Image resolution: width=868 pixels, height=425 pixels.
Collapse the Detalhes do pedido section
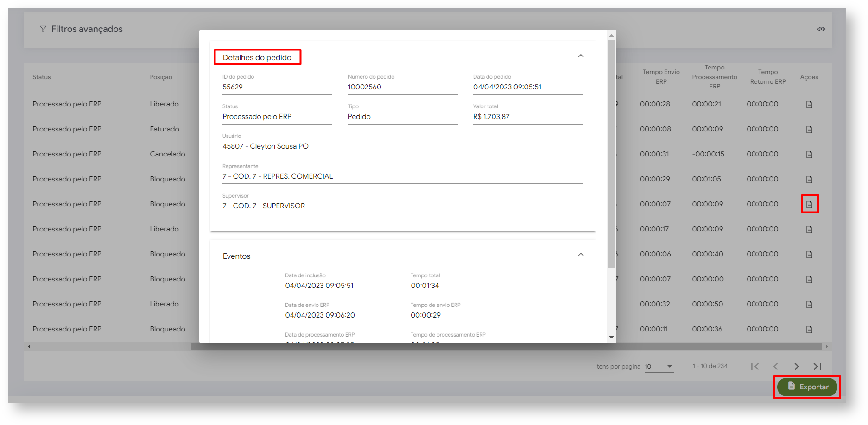[x=581, y=56]
